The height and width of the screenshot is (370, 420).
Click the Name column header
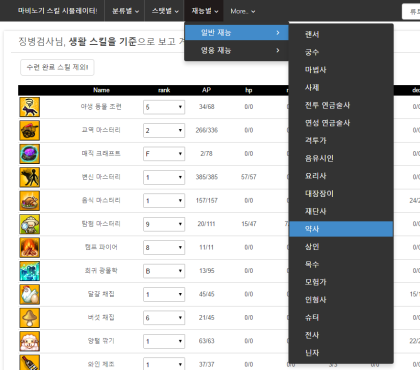click(101, 90)
